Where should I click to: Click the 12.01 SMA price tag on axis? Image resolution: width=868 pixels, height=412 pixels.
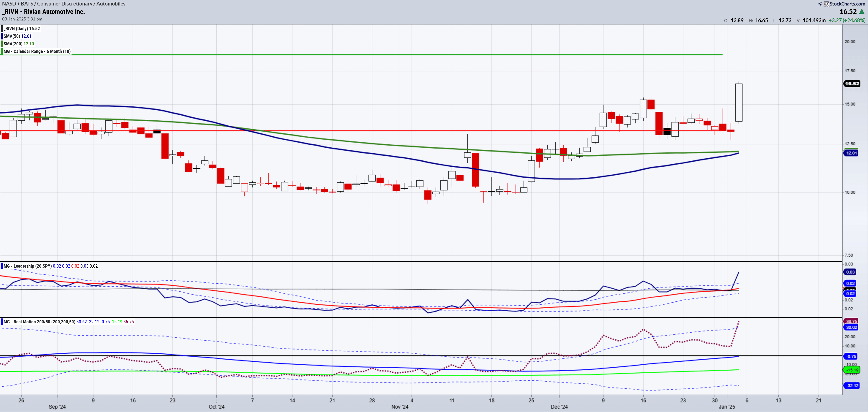pyautogui.click(x=851, y=153)
